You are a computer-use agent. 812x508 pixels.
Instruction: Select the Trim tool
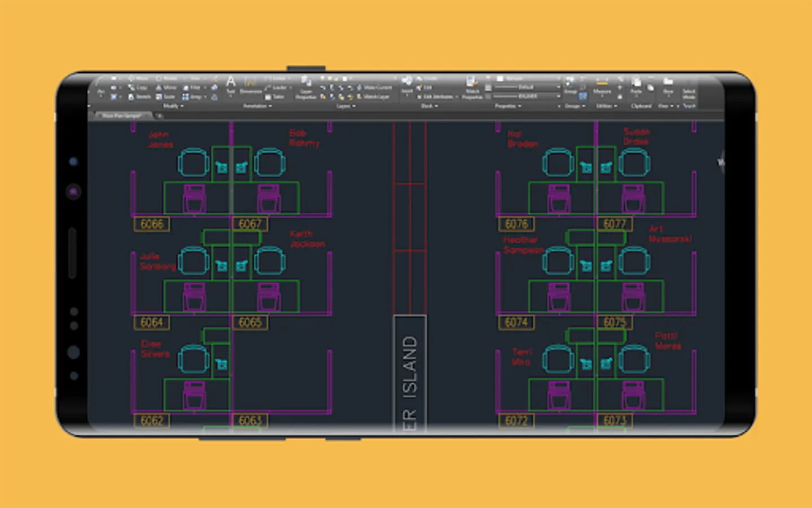[x=193, y=78]
